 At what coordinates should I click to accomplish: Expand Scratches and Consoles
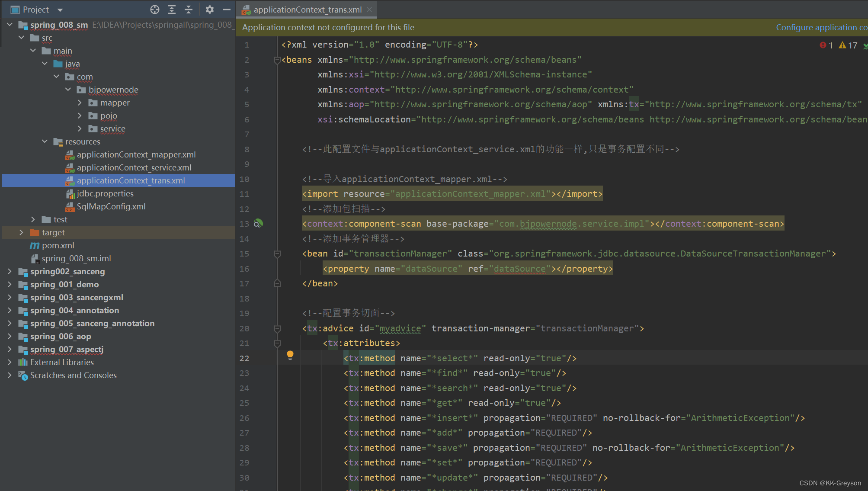coord(10,375)
